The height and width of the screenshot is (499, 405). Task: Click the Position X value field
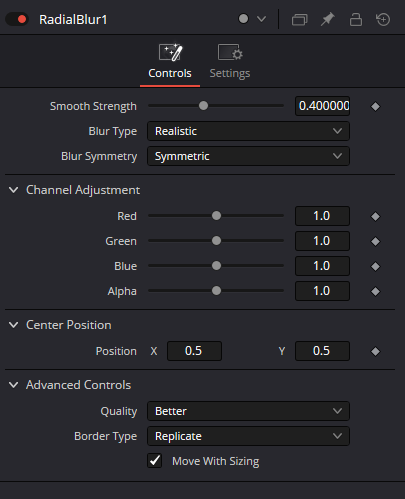pos(194,351)
